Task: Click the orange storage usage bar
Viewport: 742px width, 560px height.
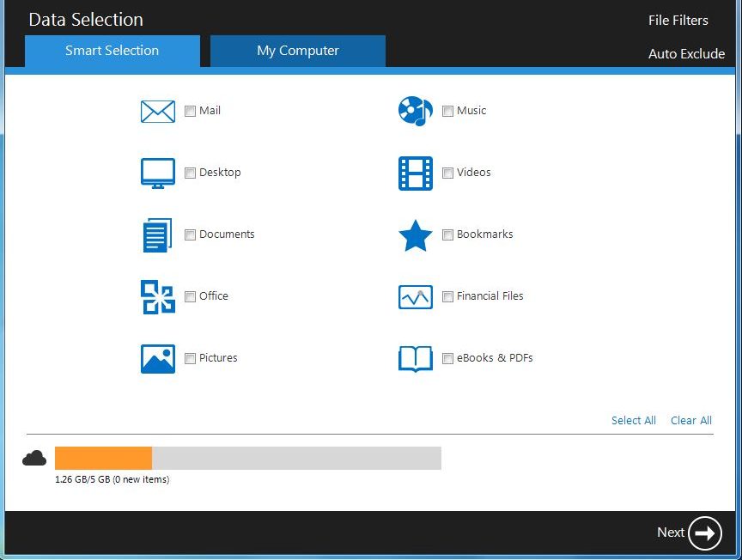Action: click(x=104, y=459)
